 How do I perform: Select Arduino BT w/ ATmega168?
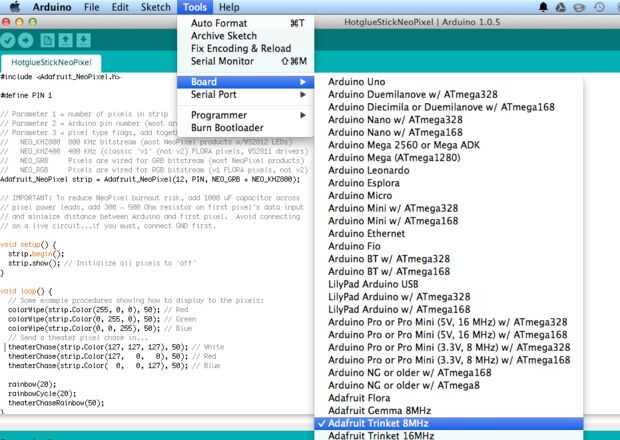[x=449, y=272]
